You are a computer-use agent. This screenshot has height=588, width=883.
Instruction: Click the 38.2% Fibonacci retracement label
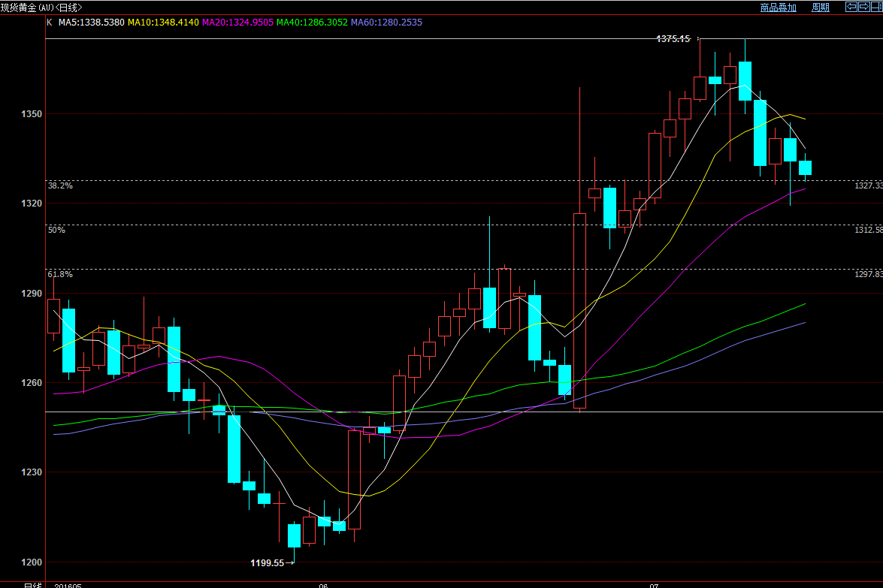point(60,185)
